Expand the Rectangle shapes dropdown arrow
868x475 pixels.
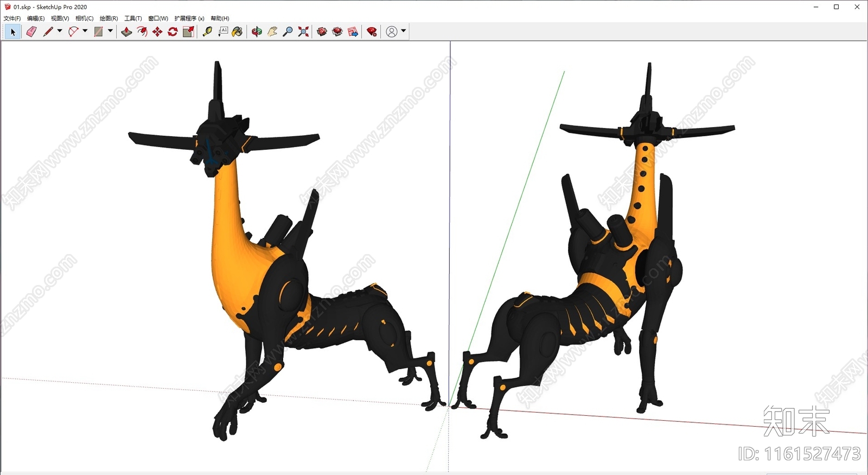[x=110, y=31]
